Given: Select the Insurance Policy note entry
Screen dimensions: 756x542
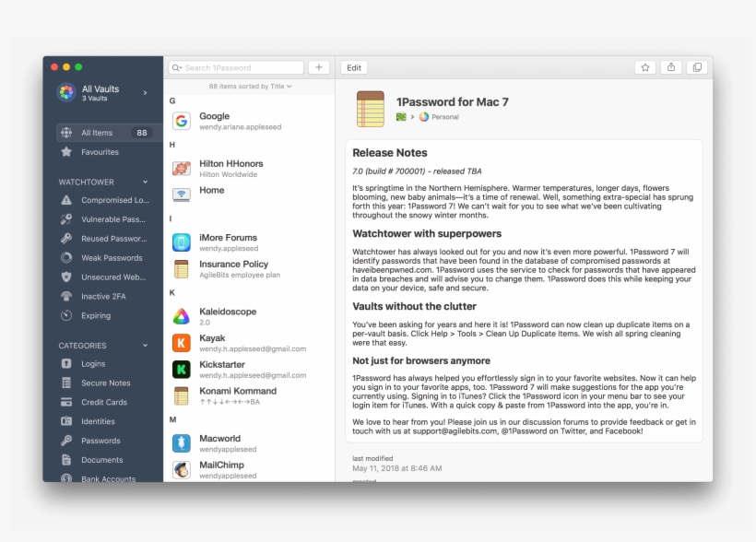Looking at the screenshot, I should pos(249,269).
